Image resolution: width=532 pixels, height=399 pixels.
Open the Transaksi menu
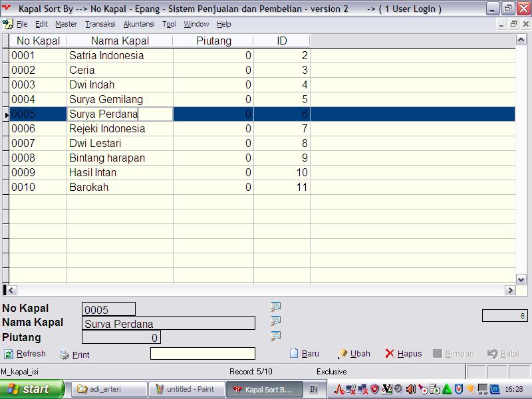[x=100, y=24]
